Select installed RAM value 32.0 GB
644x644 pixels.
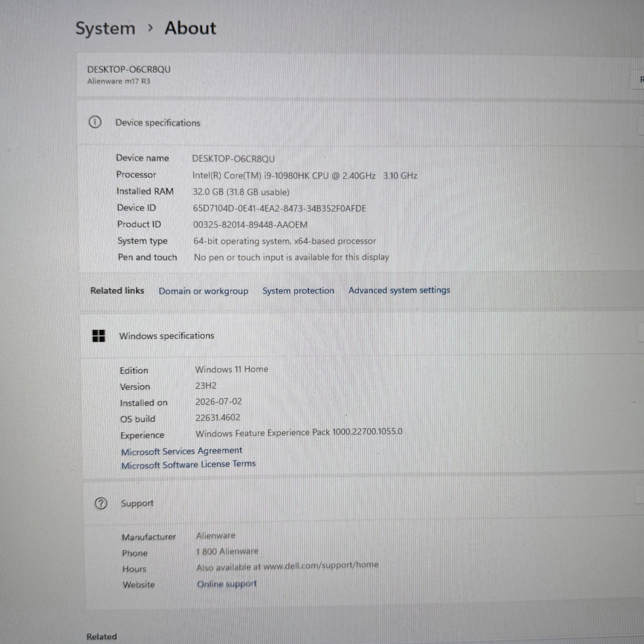point(241,192)
